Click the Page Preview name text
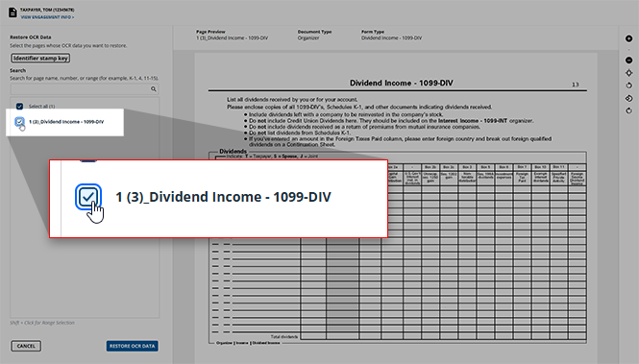Image resolution: width=639 pixels, height=364 pixels. pos(232,37)
